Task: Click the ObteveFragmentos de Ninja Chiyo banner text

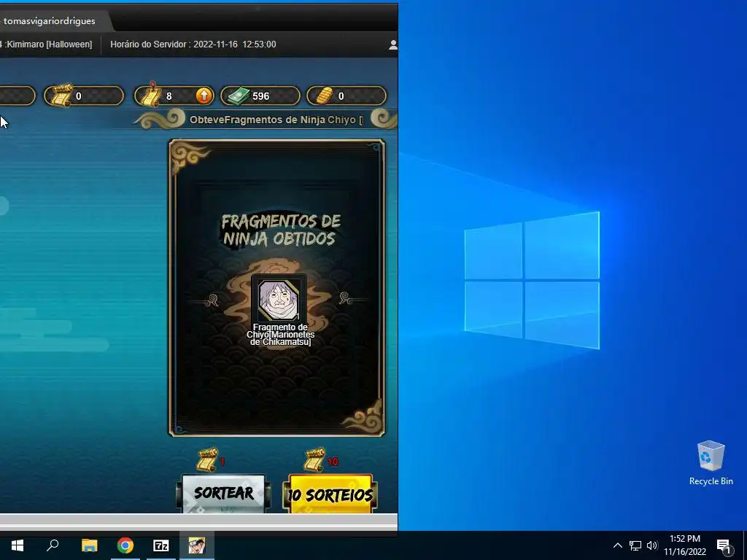Action: point(276,120)
